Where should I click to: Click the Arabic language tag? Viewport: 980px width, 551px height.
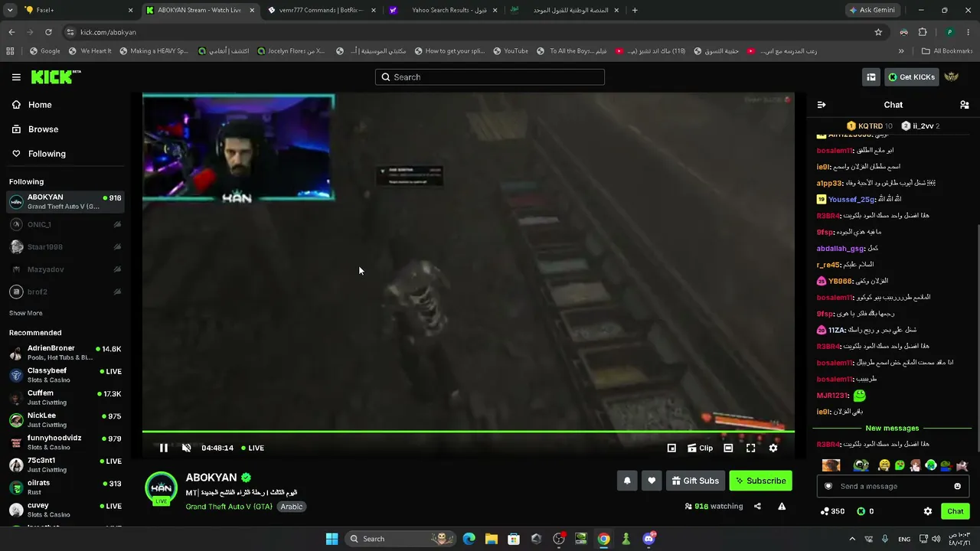coord(292,507)
